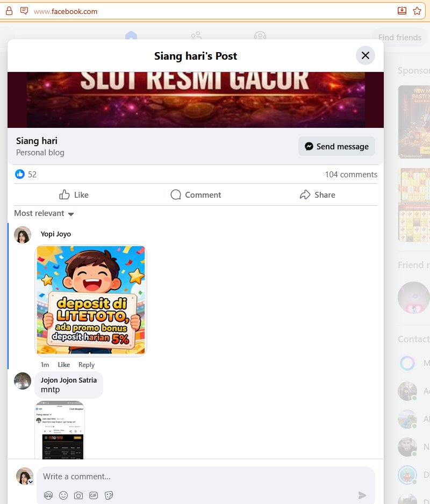Expand the Most relevant sorting dropdown
Image resolution: width=430 pixels, height=504 pixels.
pyautogui.click(x=44, y=213)
